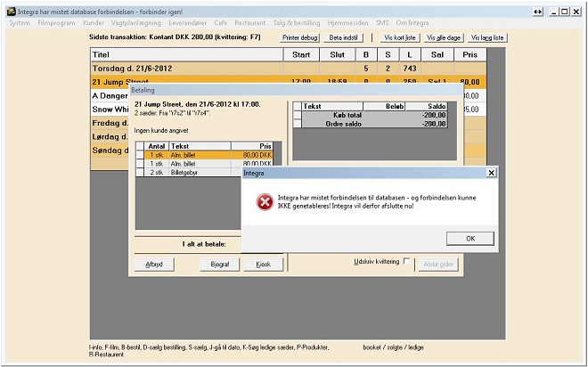Click the Antal column header
The width and height of the screenshot is (588, 367).
157,146
